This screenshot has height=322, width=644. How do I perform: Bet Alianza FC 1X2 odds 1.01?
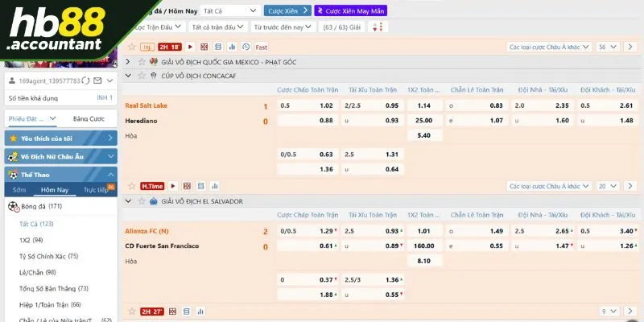pyautogui.click(x=425, y=231)
